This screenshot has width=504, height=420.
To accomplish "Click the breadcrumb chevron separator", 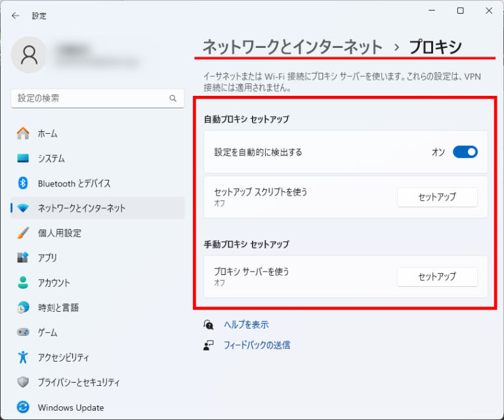I will pyautogui.click(x=396, y=47).
